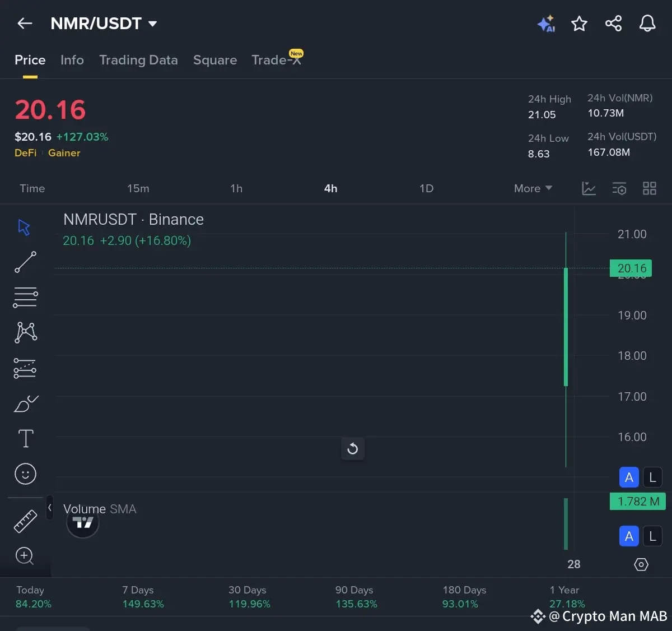Reset chart view with the circular arrow button
This screenshot has height=631, width=672.
point(353,448)
